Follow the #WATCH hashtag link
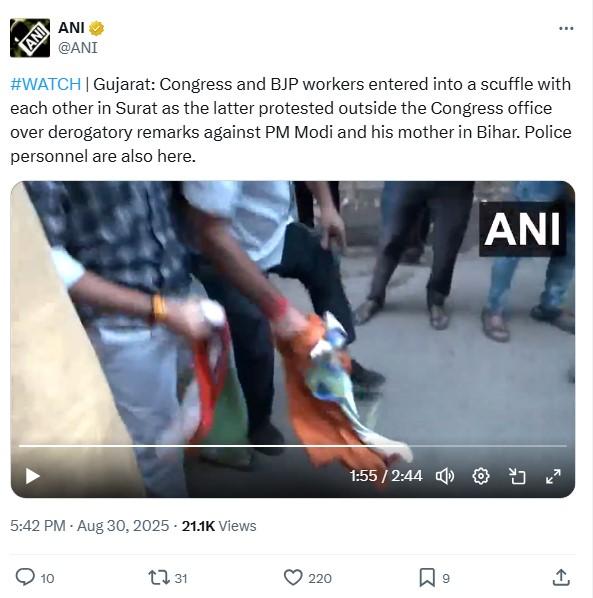This screenshot has height=598, width=593. click(45, 84)
